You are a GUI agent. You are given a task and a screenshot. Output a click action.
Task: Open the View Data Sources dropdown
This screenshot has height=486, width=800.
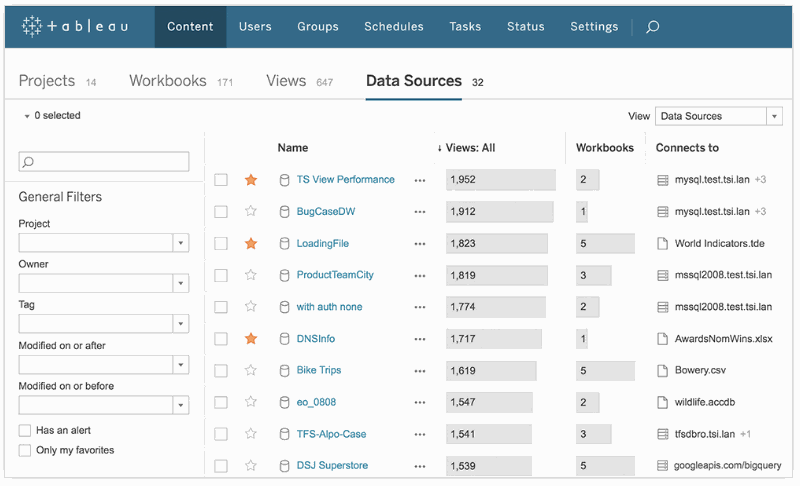point(718,116)
